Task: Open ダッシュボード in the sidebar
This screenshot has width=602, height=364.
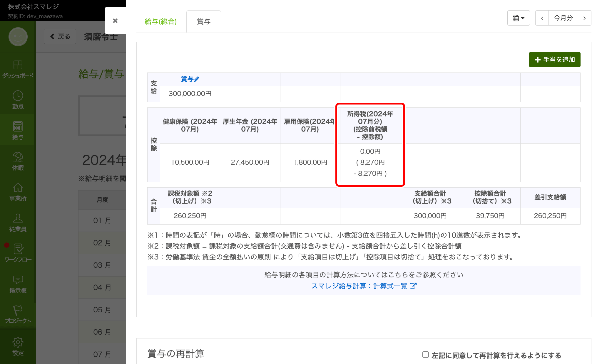Action: pos(18,69)
